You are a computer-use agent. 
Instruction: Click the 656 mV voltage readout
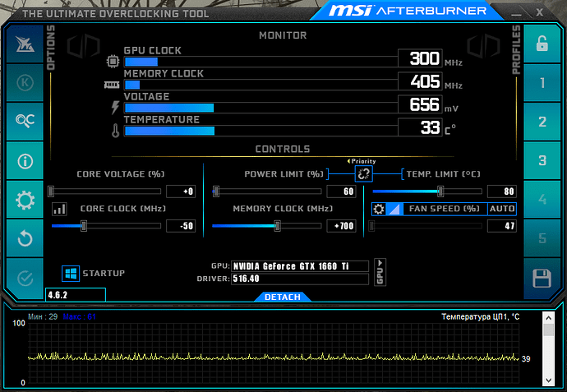[x=420, y=104]
